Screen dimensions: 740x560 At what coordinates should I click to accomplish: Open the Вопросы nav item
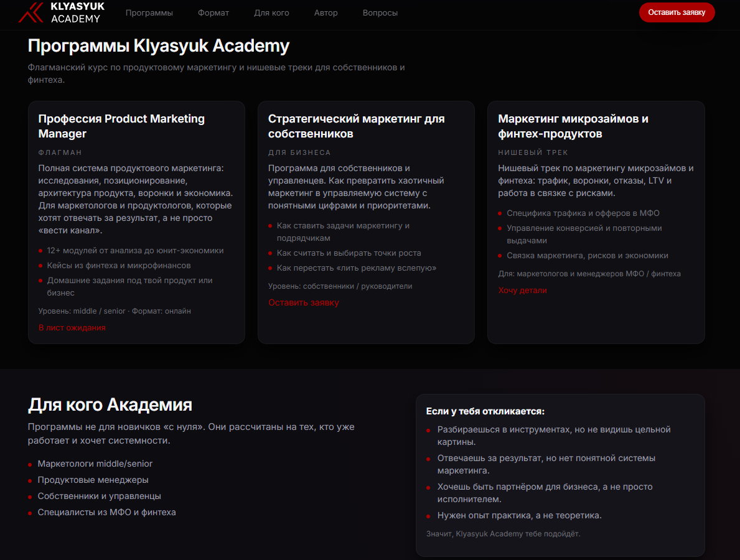pyautogui.click(x=380, y=12)
